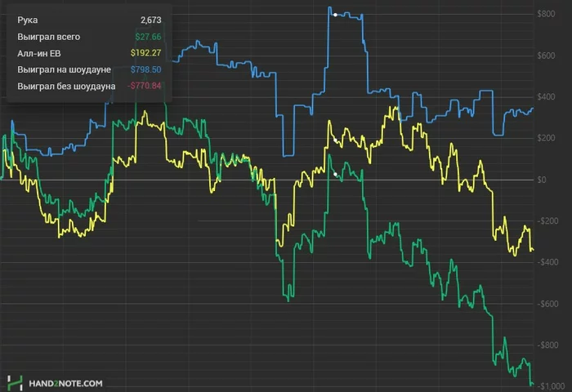
Task: Click the $800 axis label
Action: tap(546, 14)
